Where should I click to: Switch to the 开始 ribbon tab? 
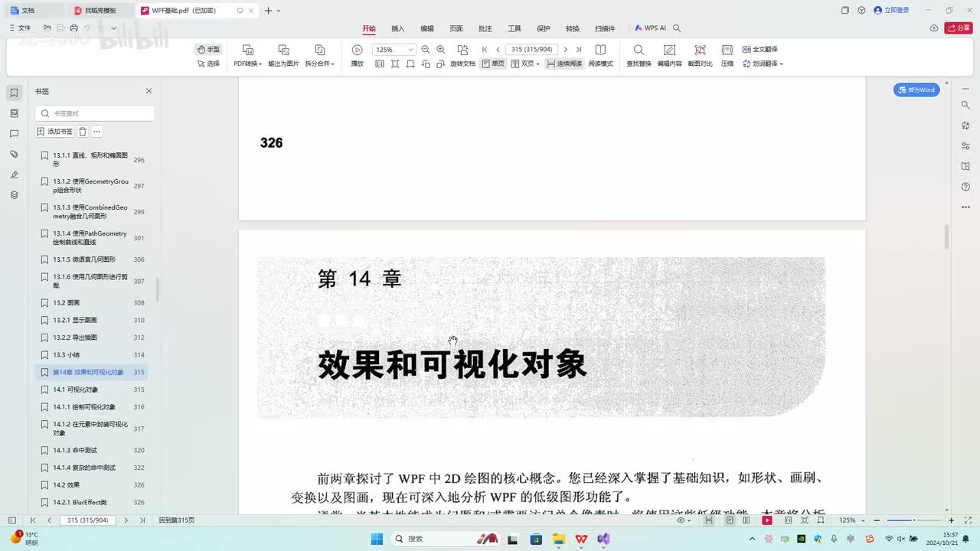pos(369,28)
